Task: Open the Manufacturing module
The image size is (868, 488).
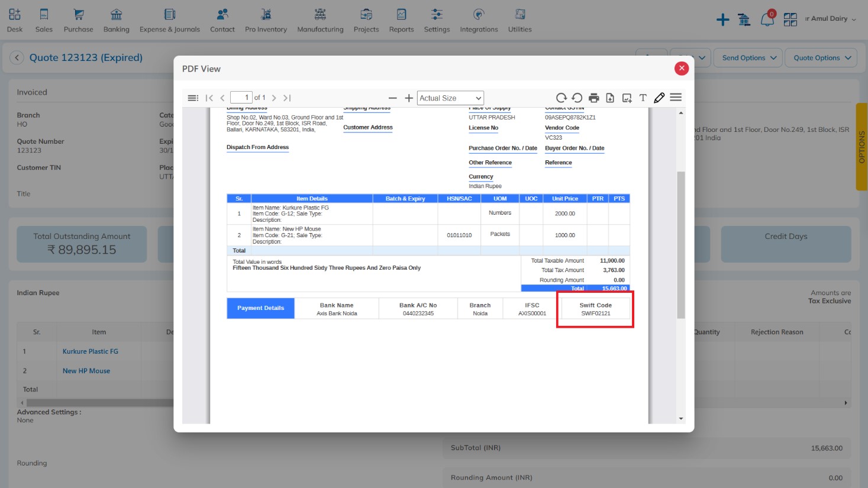Action: 320,20
